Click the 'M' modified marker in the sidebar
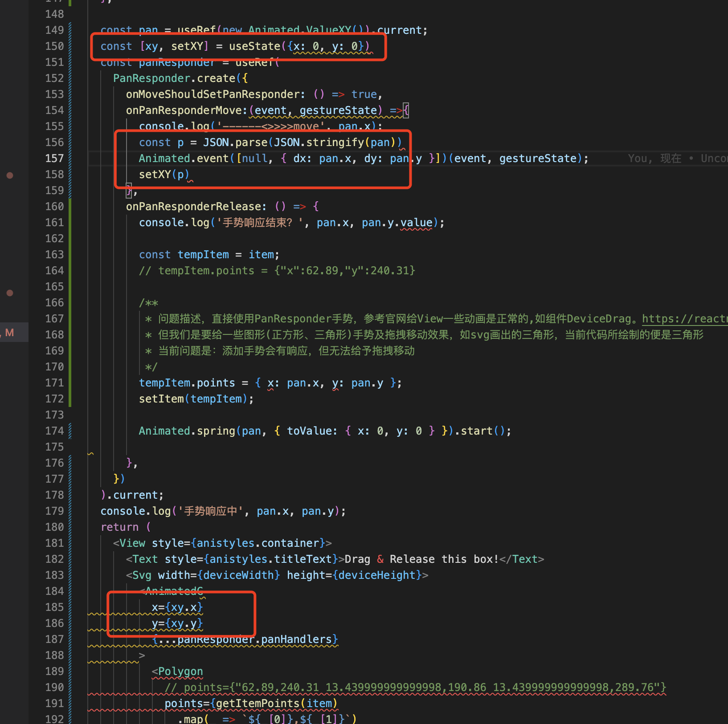The height and width of the screenshot is (724, 728). click(9, 333)
